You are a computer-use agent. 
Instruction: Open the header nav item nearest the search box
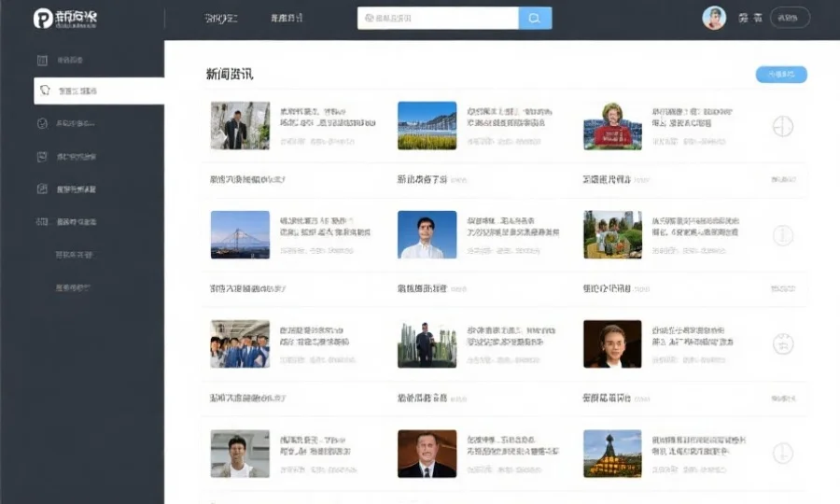point(287,19)
